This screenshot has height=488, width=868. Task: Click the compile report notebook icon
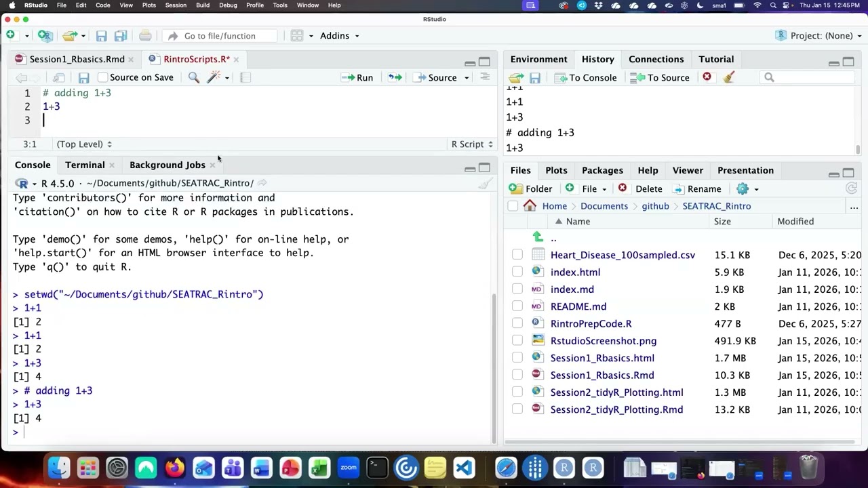point(245,78)
